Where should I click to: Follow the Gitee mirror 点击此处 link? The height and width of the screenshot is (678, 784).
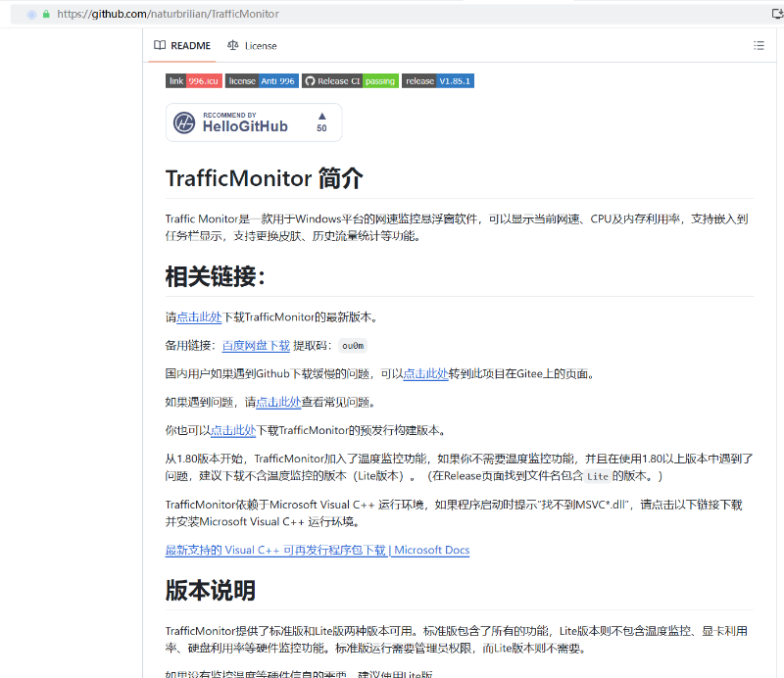tap(425, 373)
